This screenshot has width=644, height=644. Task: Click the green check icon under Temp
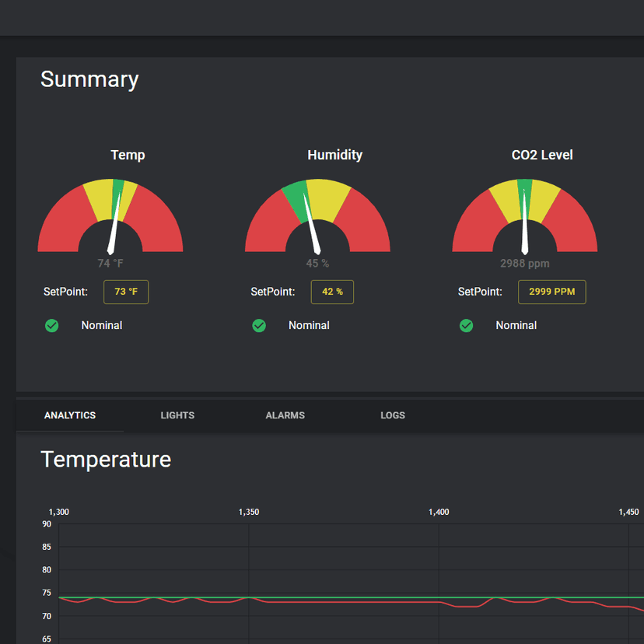(52, 326)
